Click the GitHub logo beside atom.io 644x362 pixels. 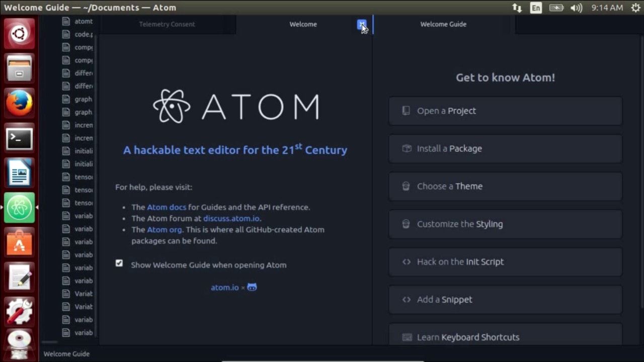[252, 287]
